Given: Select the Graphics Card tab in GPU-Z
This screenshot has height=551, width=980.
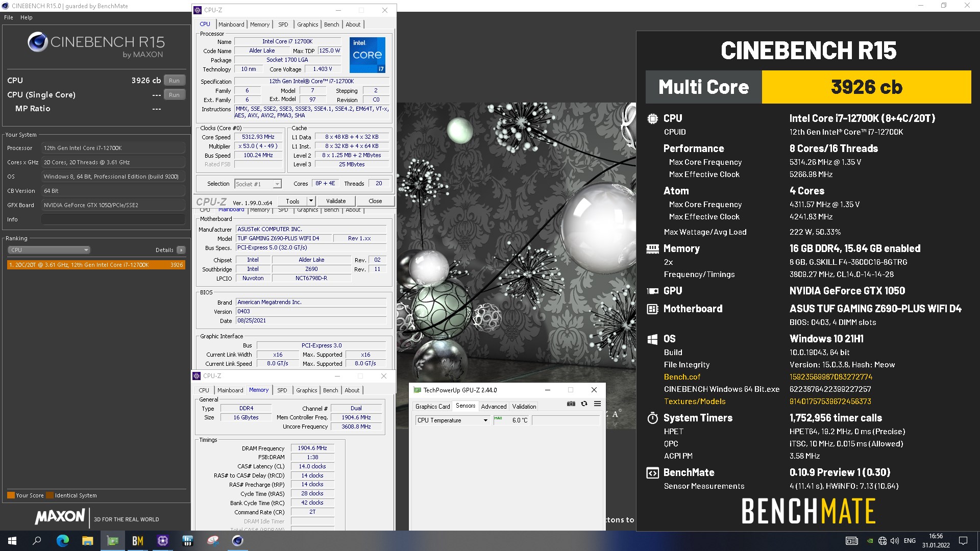Looking at the screenshot, I should tap(432, 407).
